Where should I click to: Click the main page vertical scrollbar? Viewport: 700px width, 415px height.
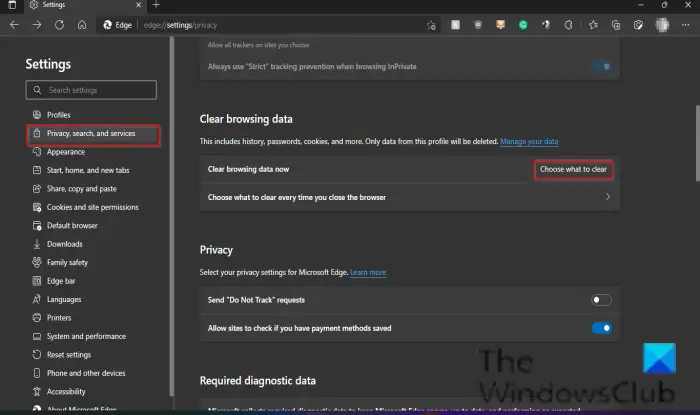point(697,143)
